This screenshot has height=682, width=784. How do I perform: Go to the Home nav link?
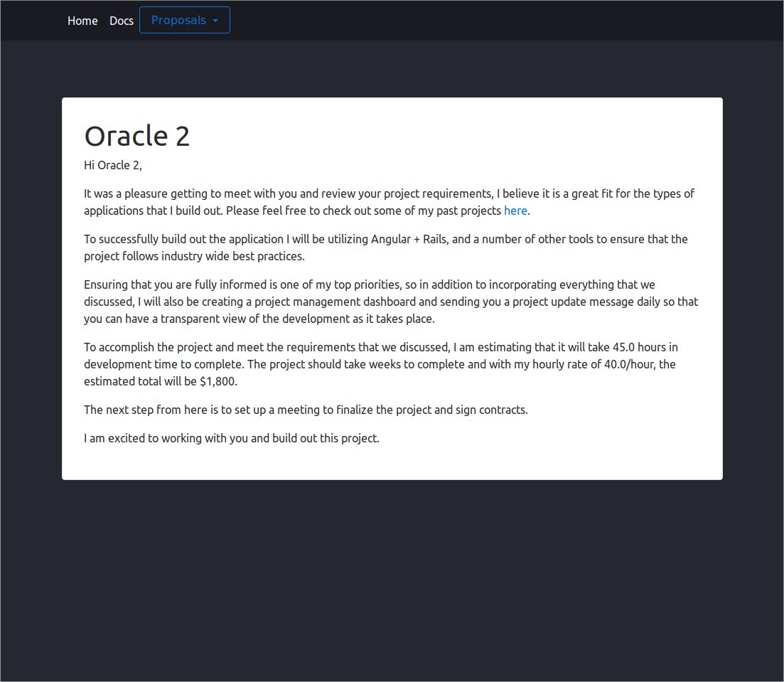coord(82,21)
